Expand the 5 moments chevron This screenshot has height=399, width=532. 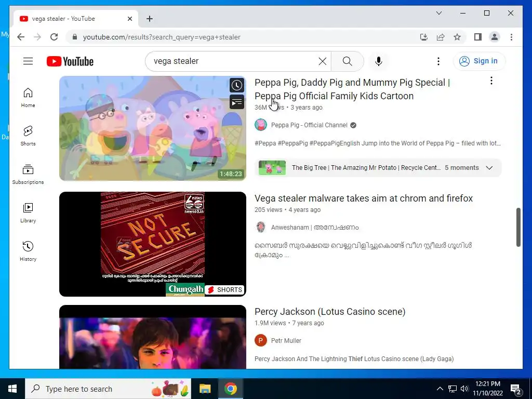coord(489,168)
